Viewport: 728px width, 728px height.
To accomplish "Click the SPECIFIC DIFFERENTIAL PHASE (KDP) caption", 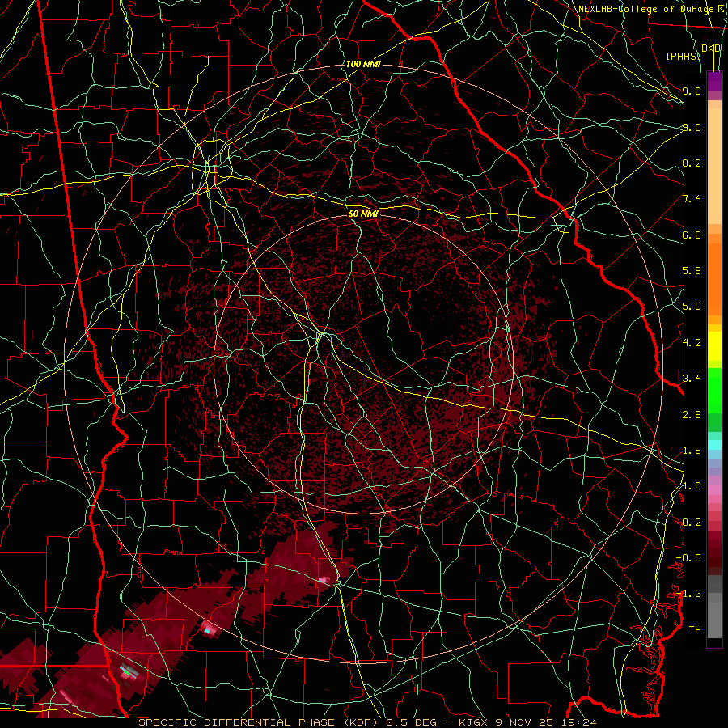I will [262, 722].
